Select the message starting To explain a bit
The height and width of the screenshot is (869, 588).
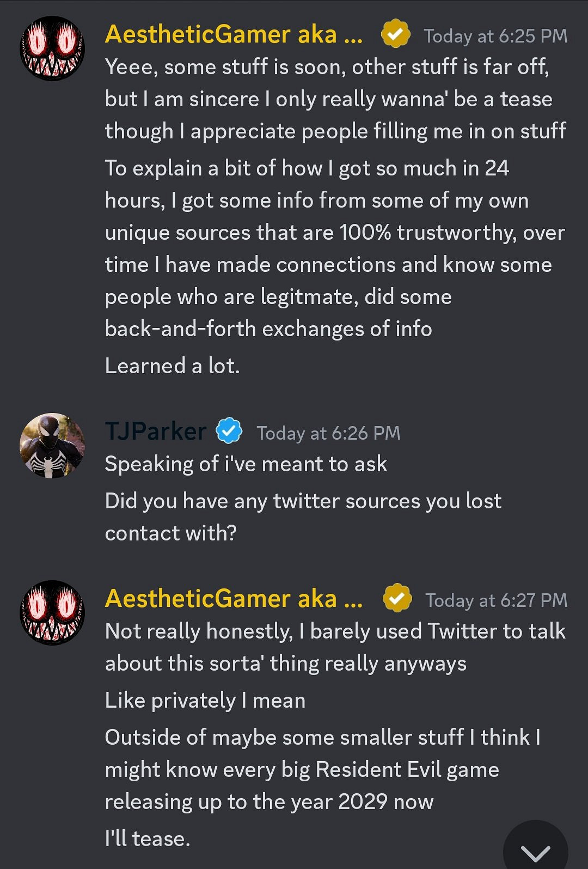pyautogui.click(x=335, y=248)
